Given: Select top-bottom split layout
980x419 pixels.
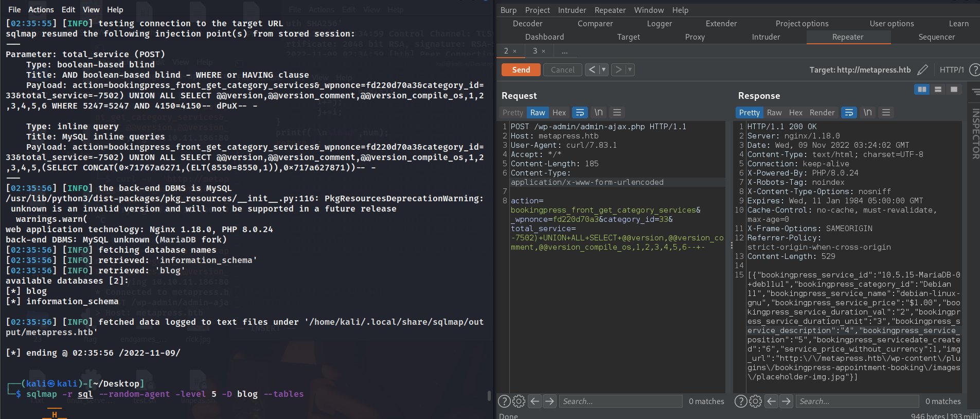Looking at the screenshot, I should pos(938,90).
